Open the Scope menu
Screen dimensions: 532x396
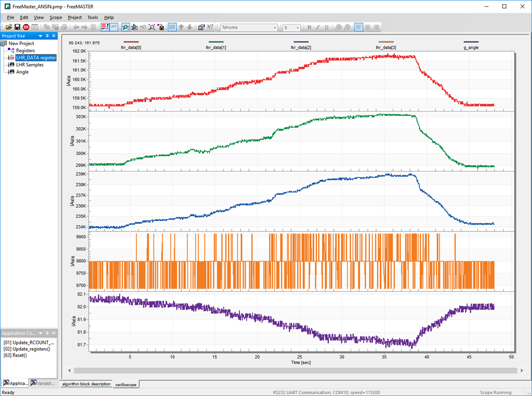point(55,17)
